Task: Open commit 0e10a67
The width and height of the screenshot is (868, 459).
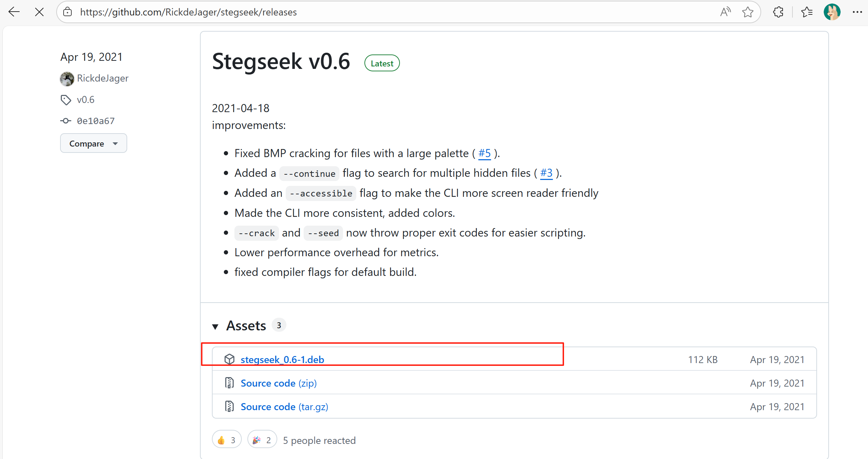Action: pyautogui.click(x=96, y=121)
